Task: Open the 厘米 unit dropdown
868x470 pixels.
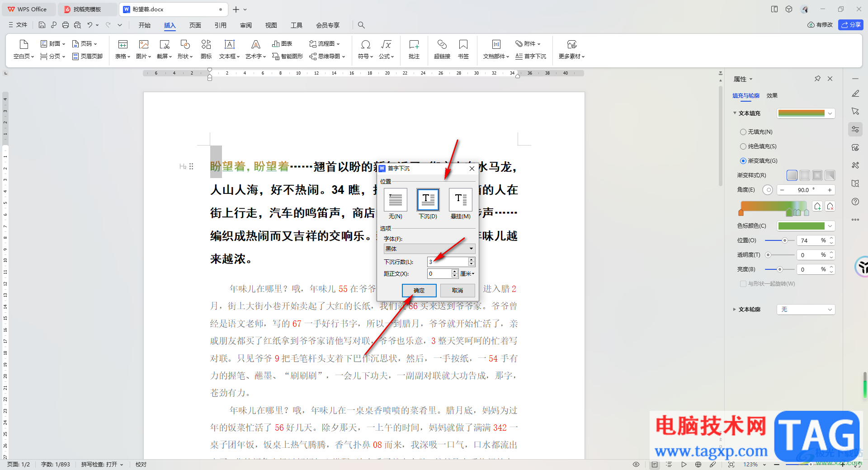Action: 467,273
